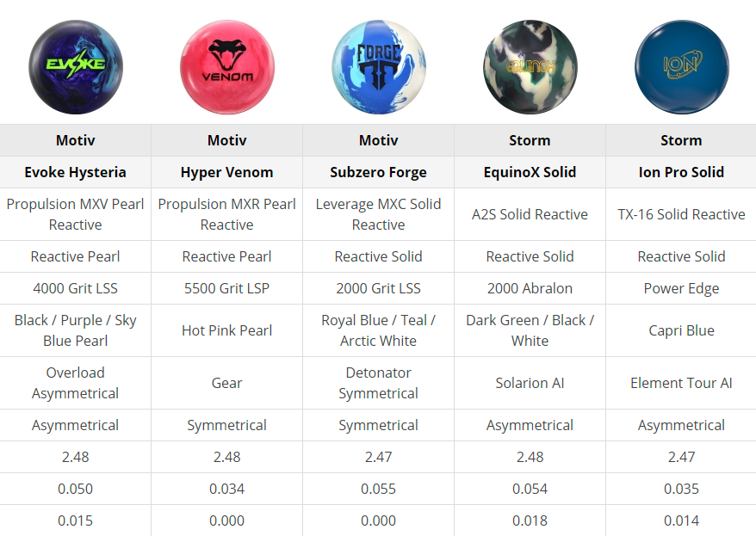Select the Subzero Forge title
The width and height of the screenshot is (756, 536).
(x=379, y=172)
